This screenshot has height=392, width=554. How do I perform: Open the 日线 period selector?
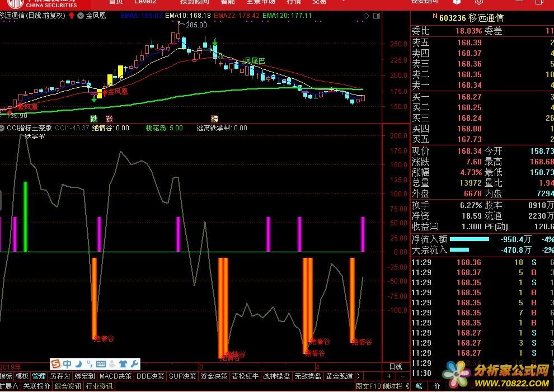[396, 367]
